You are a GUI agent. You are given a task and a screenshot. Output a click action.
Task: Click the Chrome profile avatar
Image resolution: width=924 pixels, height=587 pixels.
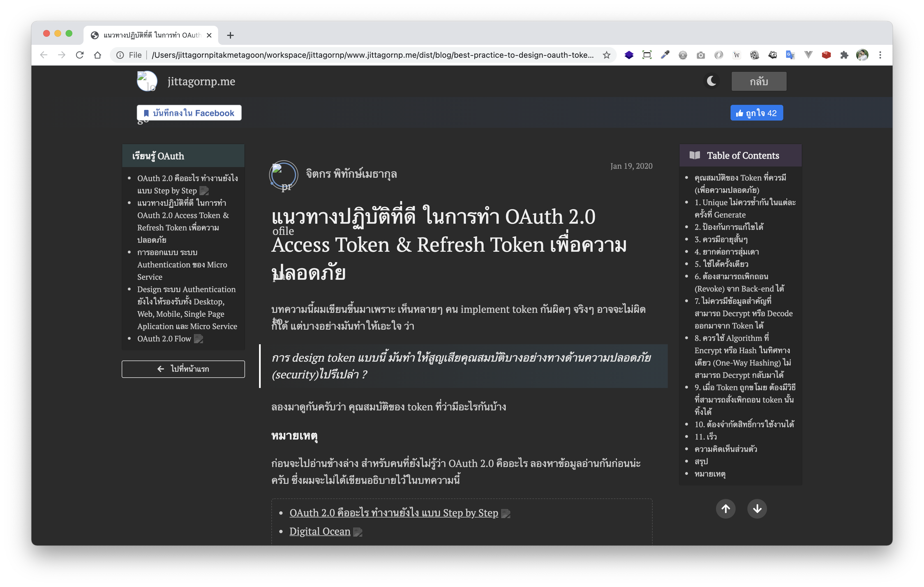pyautogui.click(x=862, y=55)
